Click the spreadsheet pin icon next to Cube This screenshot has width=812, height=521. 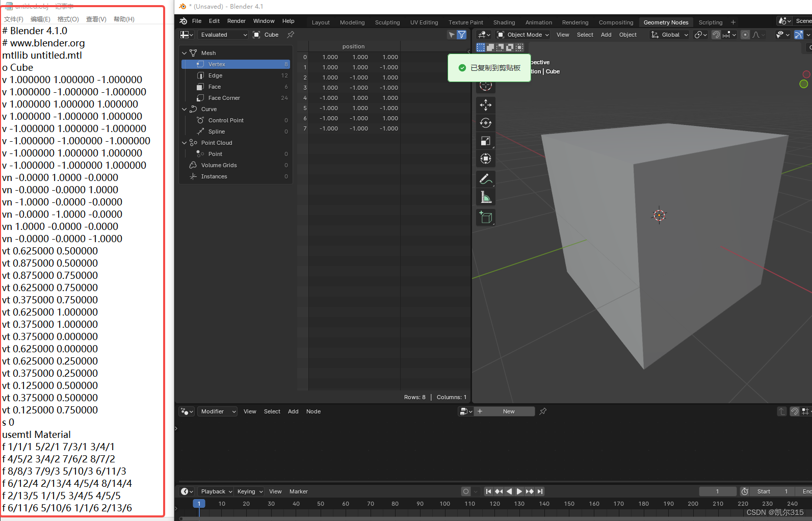[291, 35]
